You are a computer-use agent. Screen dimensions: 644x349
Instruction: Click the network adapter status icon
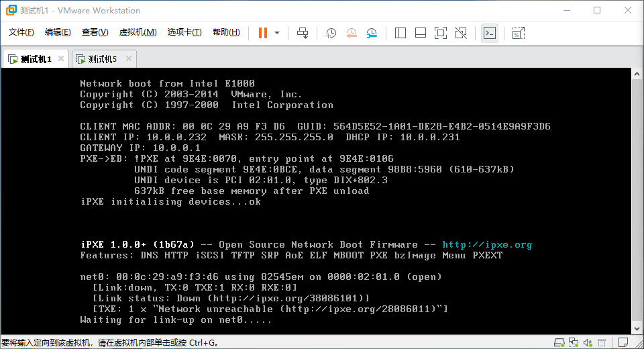[x=574, y=342]
